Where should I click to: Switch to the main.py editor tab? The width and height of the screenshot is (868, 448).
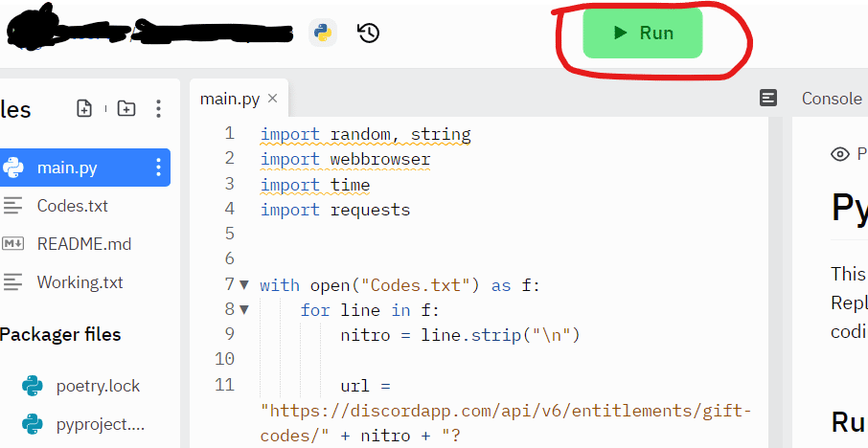pos(229,99)
